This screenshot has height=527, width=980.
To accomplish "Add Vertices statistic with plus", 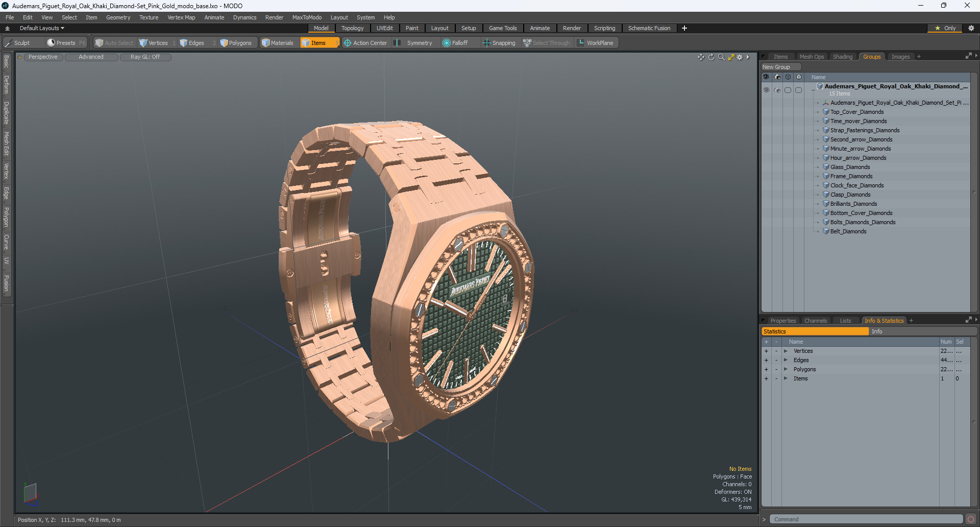I will pos(766,351).
